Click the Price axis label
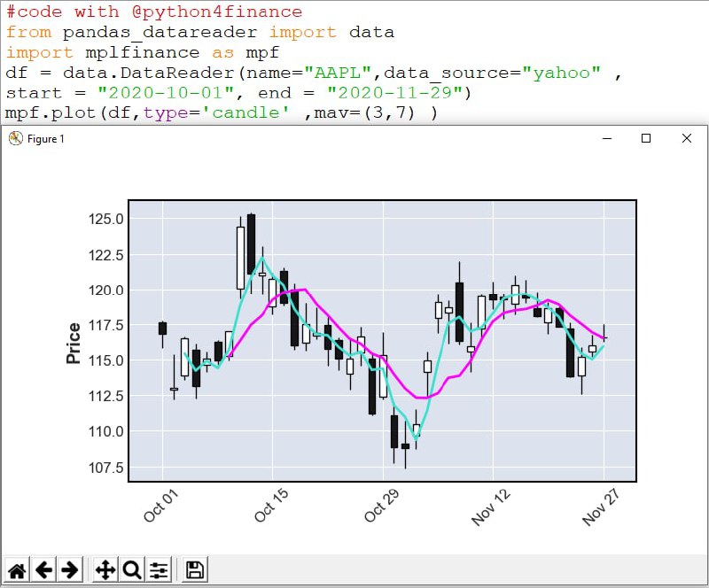 click(x=74, y=343)
